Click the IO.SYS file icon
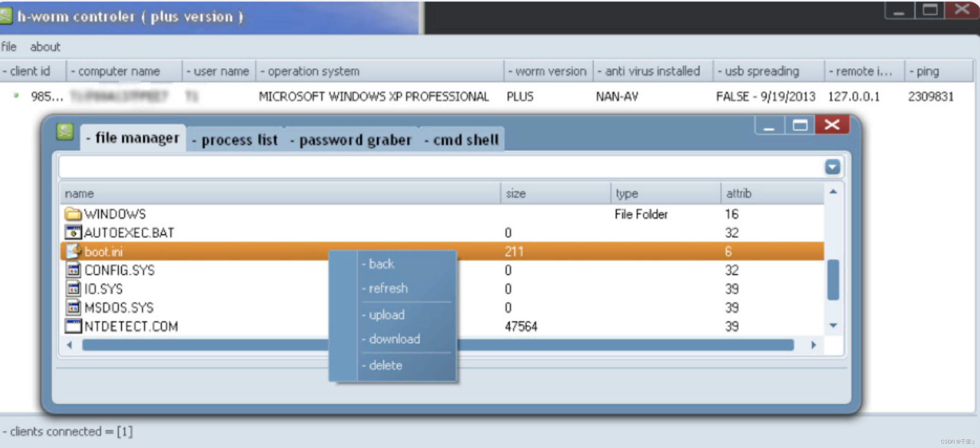 pos(73,289)
